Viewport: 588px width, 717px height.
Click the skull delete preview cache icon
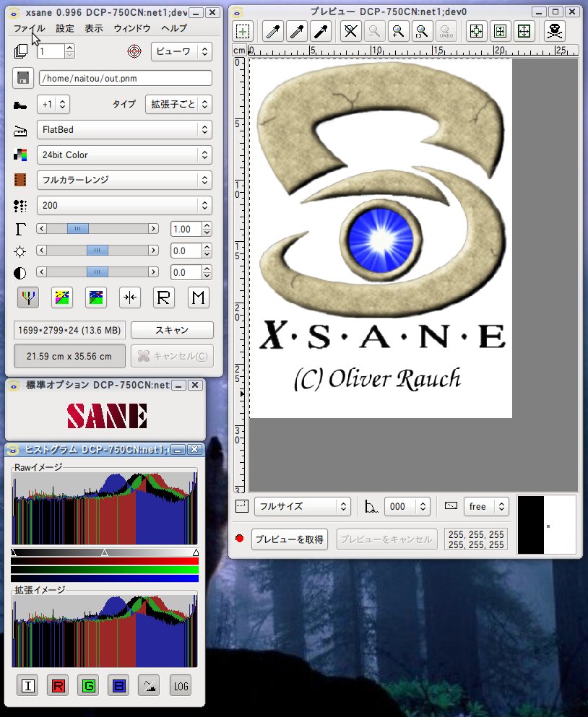(x=555, y=32)
